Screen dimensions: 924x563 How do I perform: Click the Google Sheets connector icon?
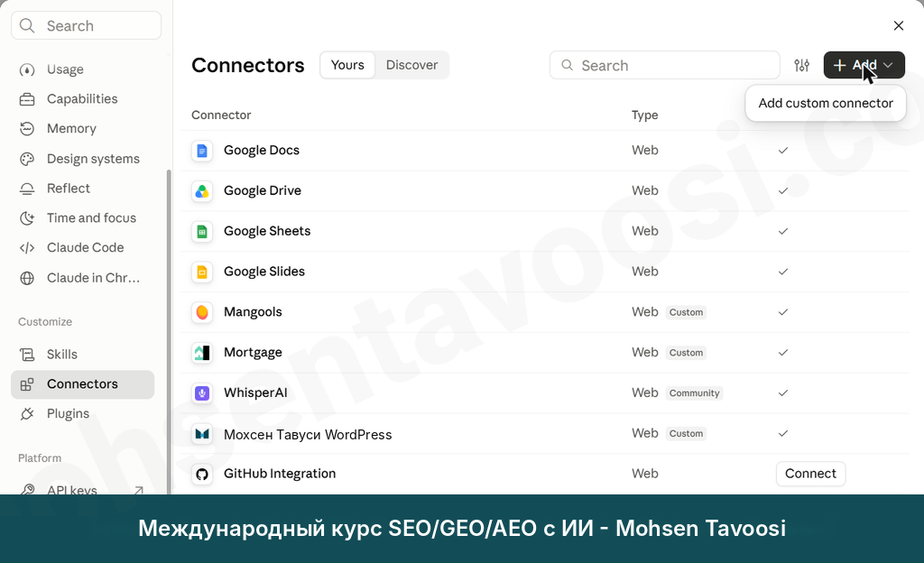(x=202, y=232)
